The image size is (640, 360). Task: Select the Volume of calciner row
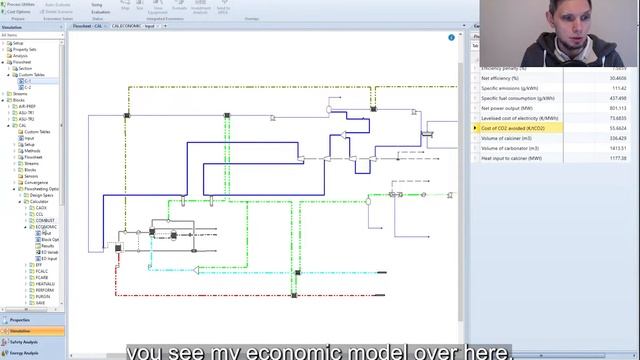(x=551, y=138)
